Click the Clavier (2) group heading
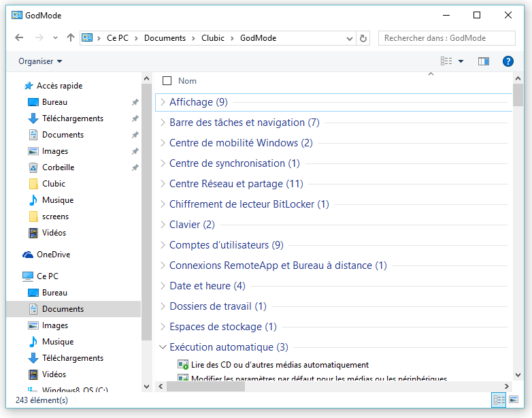The image size is (532, 418). click(x=192, y=225)
